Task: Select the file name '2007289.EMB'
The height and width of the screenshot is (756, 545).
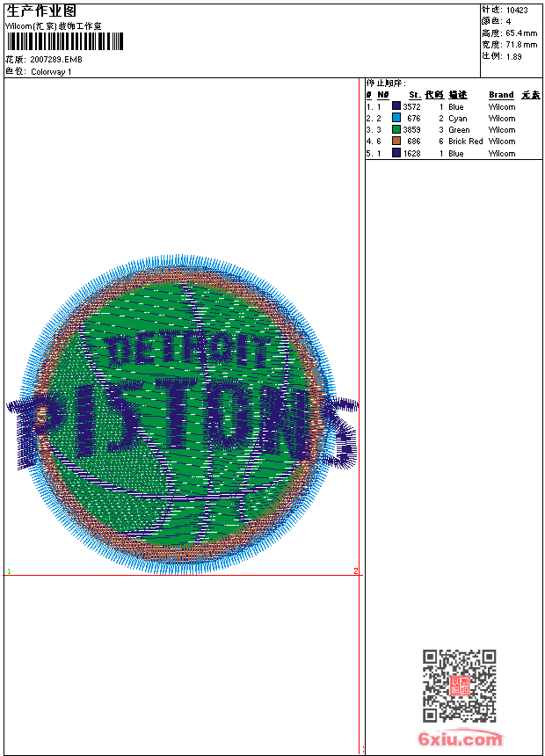Action: point(56,60)
